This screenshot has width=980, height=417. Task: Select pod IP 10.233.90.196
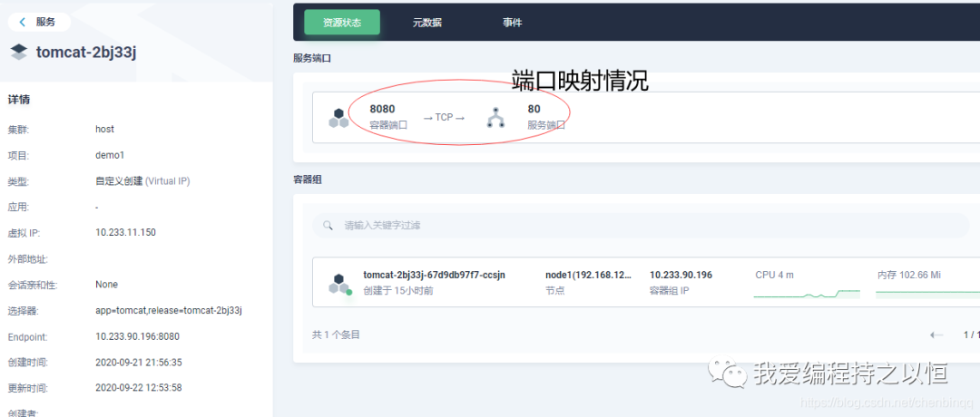pos(681,275)
